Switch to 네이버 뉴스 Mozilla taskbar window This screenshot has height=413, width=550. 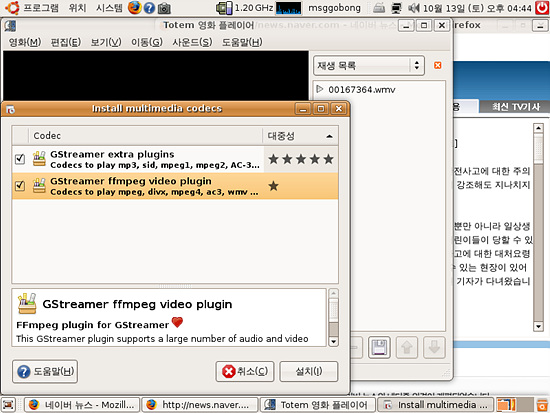82,405
